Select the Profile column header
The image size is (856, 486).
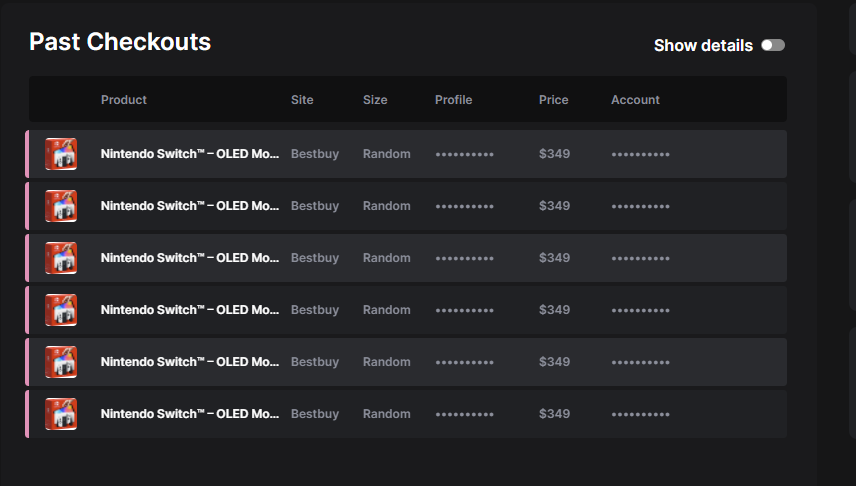[x=454, y=100]
